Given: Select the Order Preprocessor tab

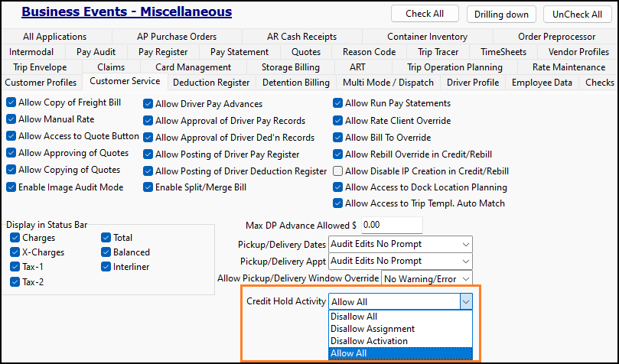Looking at the screenshot, I should pyautogui.click(x=556, y=37).
